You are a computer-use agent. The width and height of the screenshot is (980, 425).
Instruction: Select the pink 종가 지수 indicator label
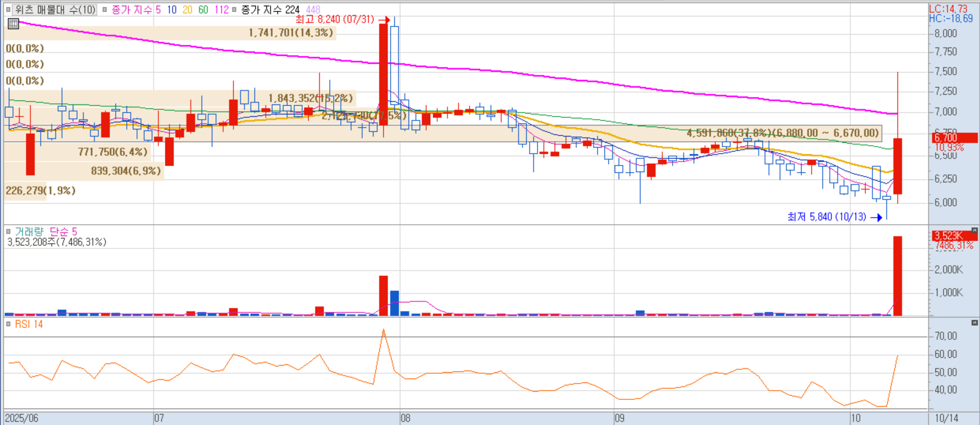(x=132, y=9)
